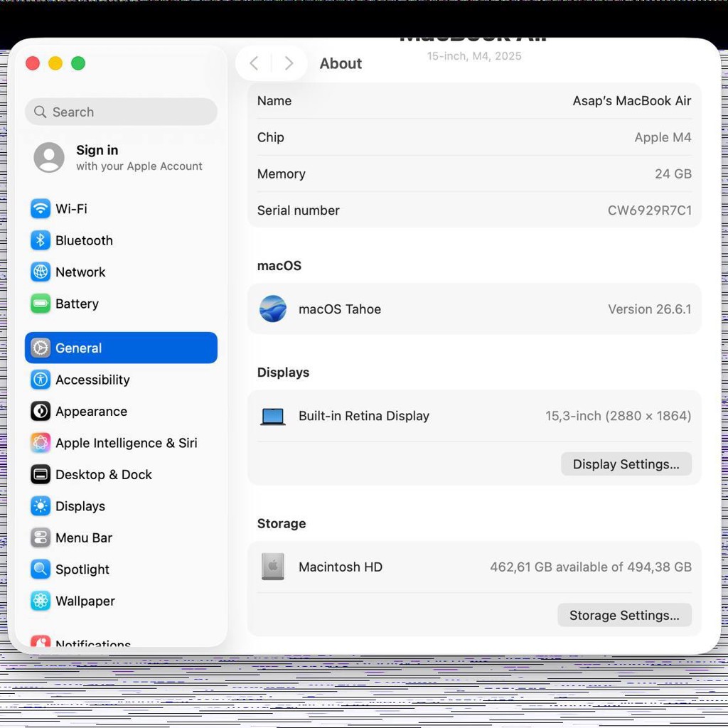This screenshot has width=728, height=728.
Task: Click the serial number CW6929R7C1
Action: click(x=650, y=210)
